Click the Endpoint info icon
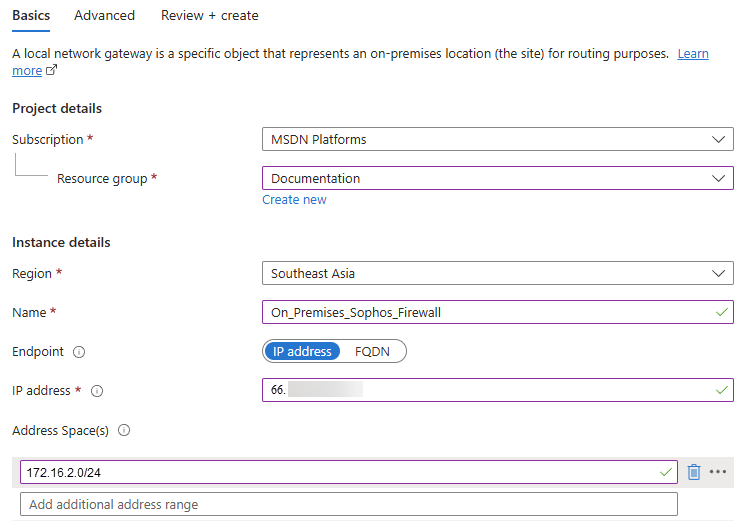 coord(79,352)
